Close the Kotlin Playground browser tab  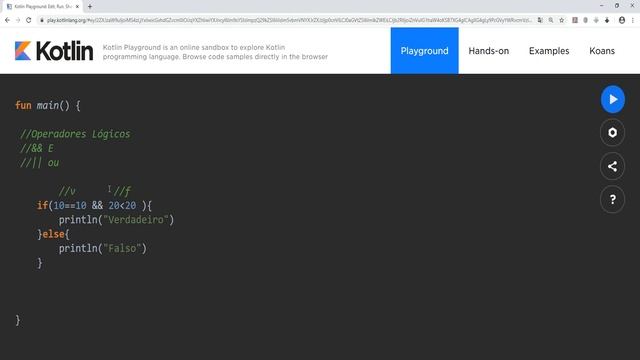[77, 7]
